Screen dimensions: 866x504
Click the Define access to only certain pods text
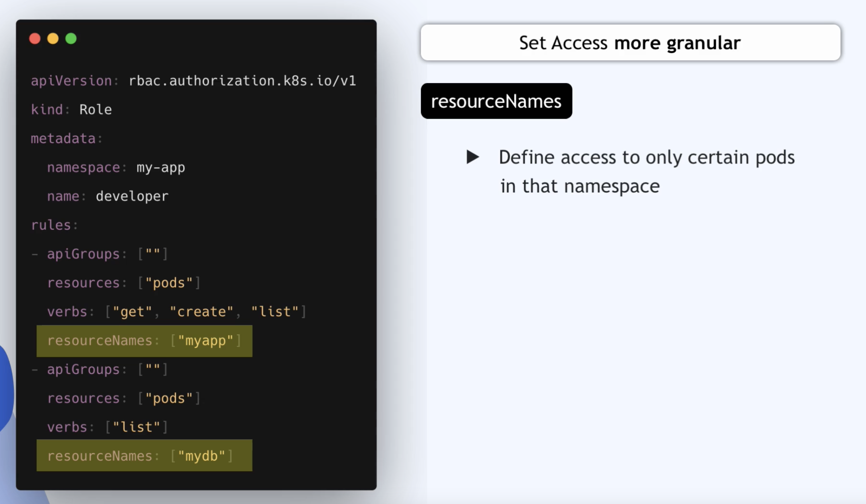pos(646,158)
